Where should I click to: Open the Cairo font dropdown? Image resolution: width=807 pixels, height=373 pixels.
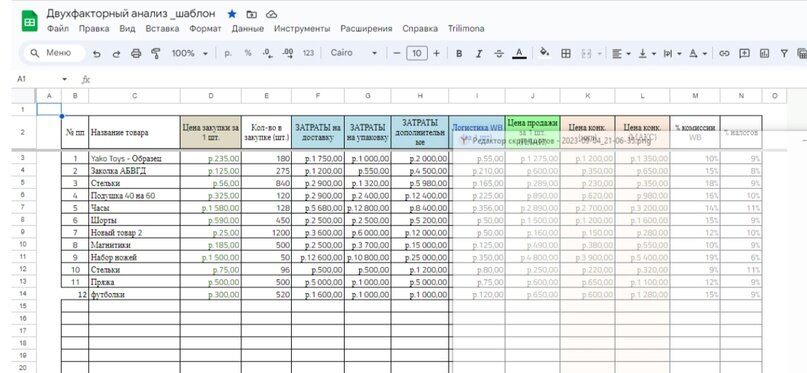pyautogui.click(x=354, y=54)
